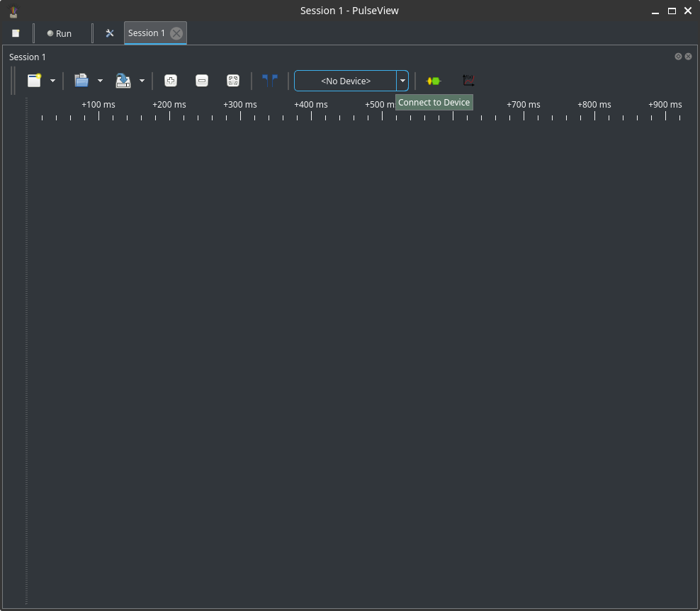This screenshot has width=700, height=611.
Task: Expand the Save options dropdown arrow
Action: tap(142, 81)
